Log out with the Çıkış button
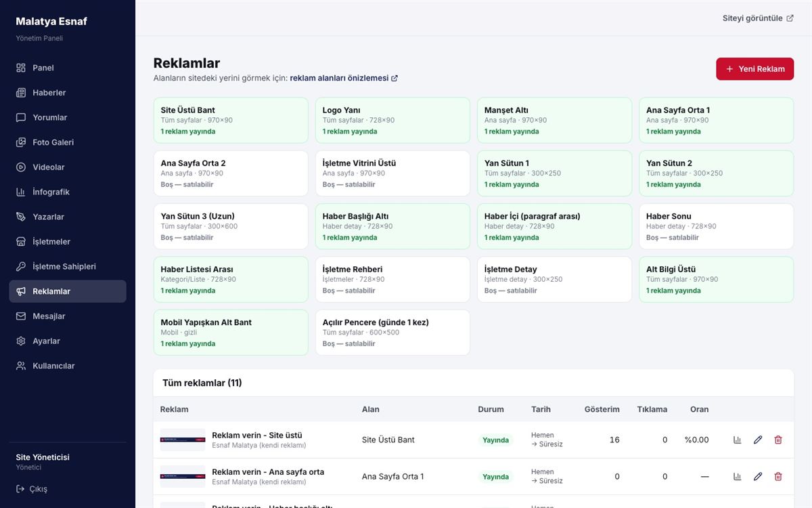Screen dimensions: 812x508 (x=32, y=489)
